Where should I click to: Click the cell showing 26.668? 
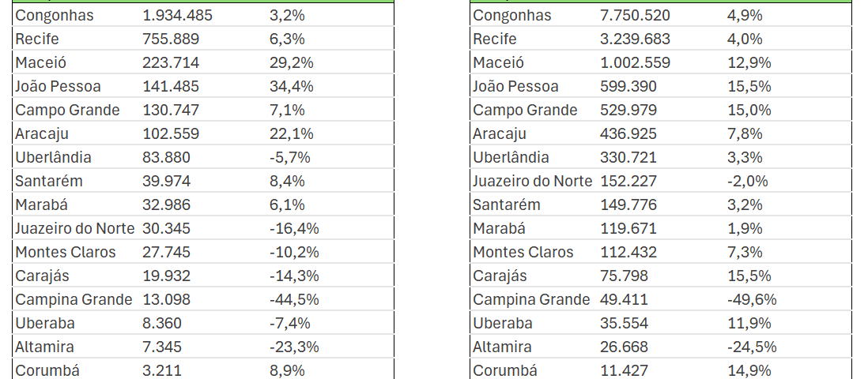[625, 347]
